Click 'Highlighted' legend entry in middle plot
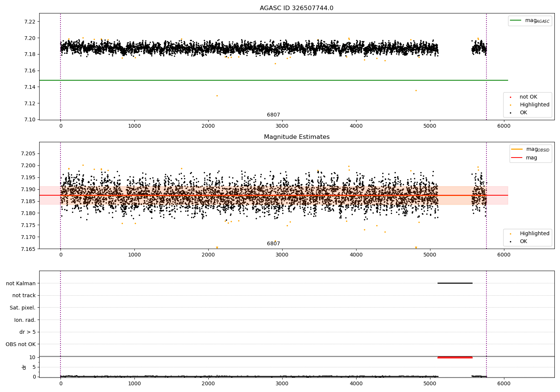This screenshot has height=392, width=560. coord(530,234)
